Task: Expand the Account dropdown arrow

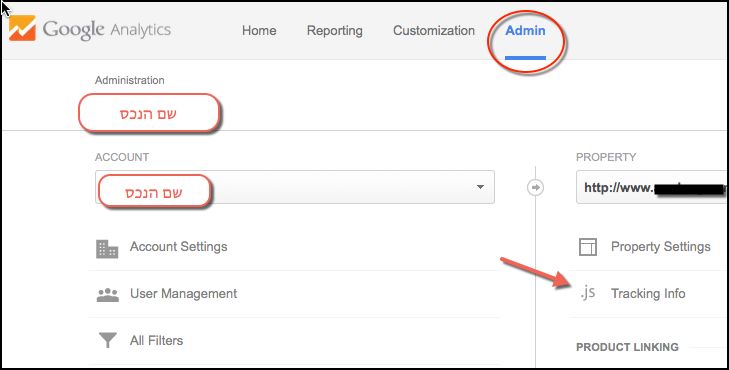Action: coord(480,187)
